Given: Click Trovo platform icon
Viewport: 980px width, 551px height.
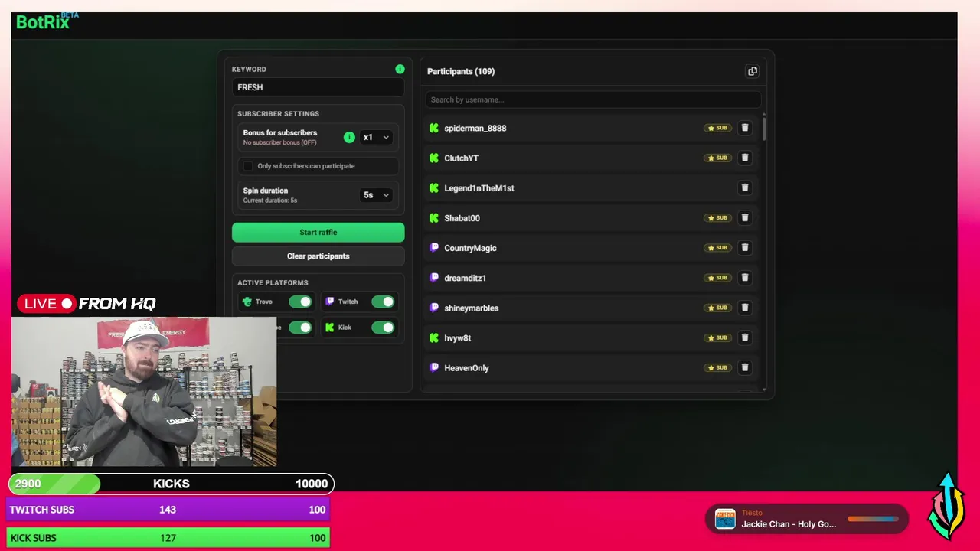Looking at the screenshot, I should 247,302.
